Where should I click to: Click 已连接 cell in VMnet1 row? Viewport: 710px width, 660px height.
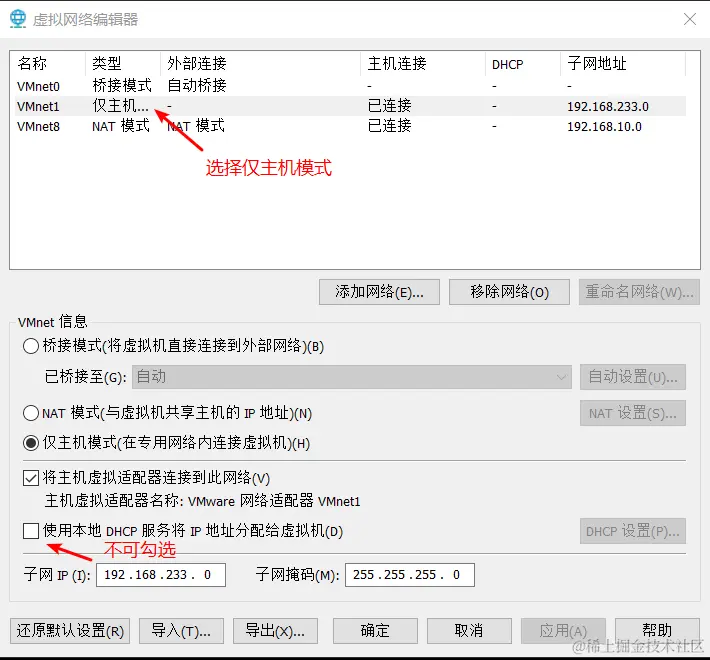click(x=389, y=106)
